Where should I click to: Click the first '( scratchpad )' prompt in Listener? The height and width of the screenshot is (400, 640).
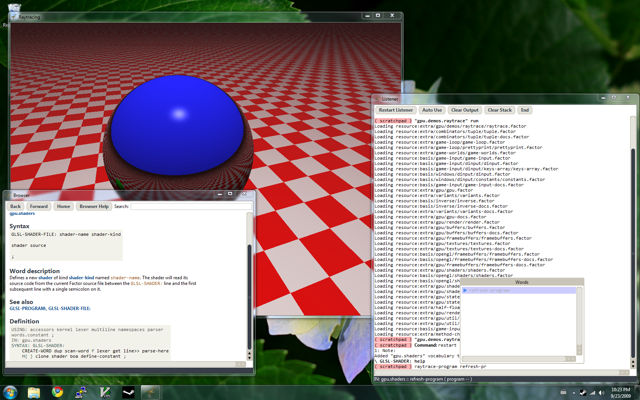393,121
